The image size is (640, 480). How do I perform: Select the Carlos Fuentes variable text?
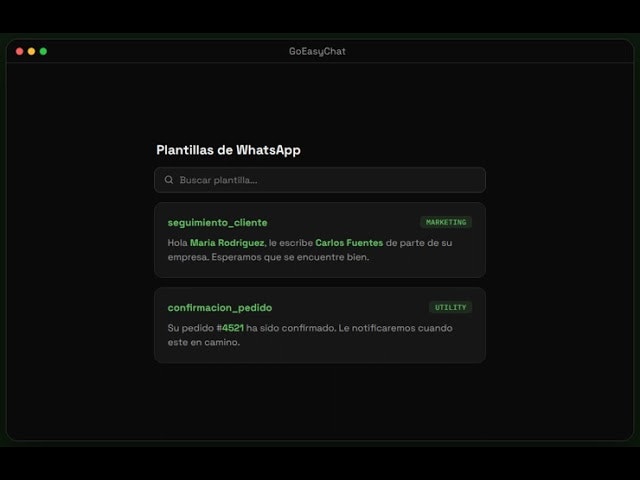pos(349,243)
